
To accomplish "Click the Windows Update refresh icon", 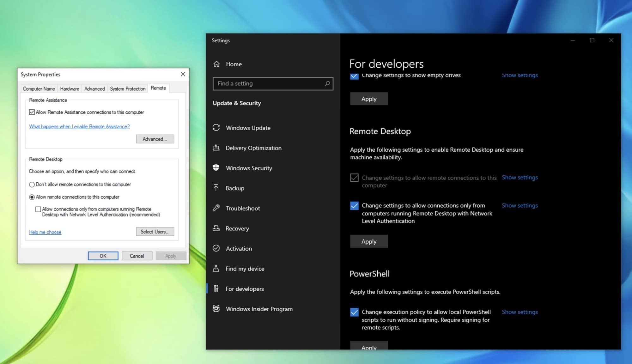I will 216,128.
